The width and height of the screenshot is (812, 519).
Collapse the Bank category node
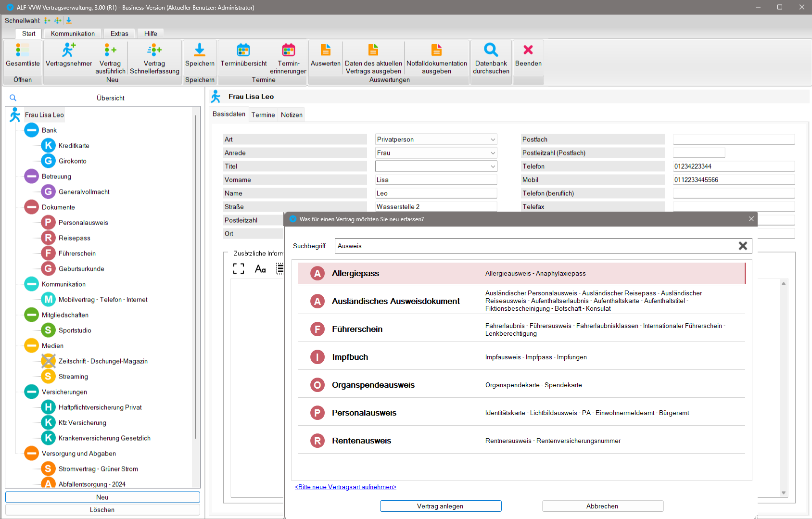click(32, 130)
